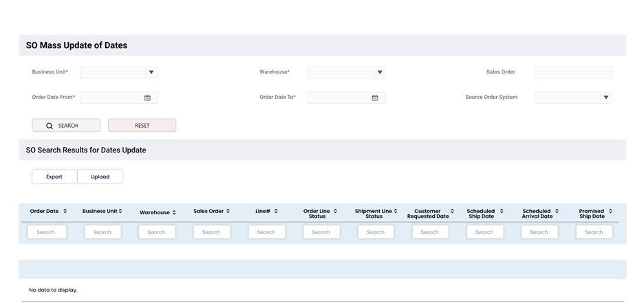Sort by Line# column arrows
The height and width of the screenshot is (305, 644).
point(276,211)
